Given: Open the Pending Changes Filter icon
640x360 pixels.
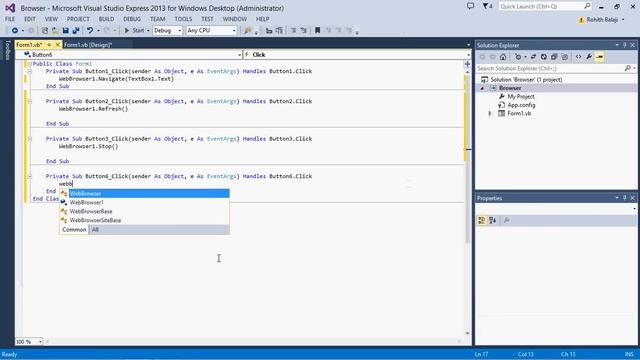Looking at the screenshot, I should point(518,57).
